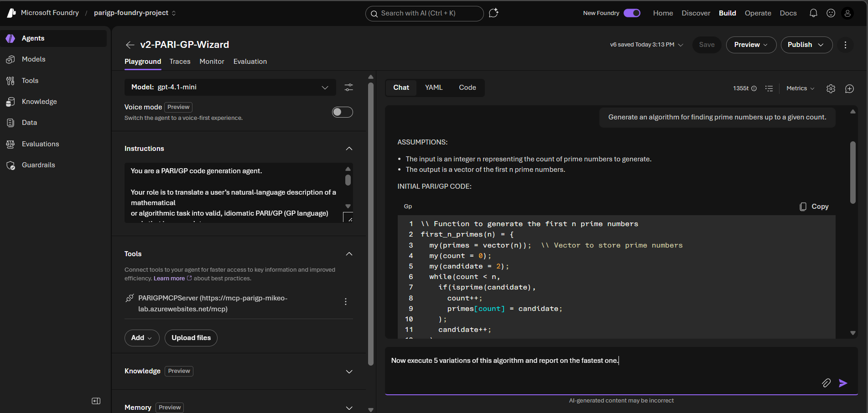Go to Discover in top navigation
Image resolution: width=868 pixels, height=413 pixels.
tap(696, 13)
